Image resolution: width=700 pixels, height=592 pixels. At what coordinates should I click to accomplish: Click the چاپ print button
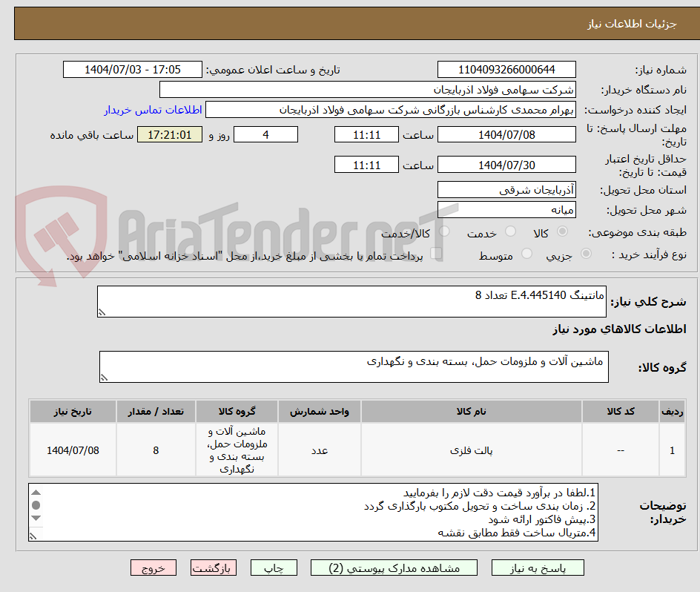pos(274,568)
